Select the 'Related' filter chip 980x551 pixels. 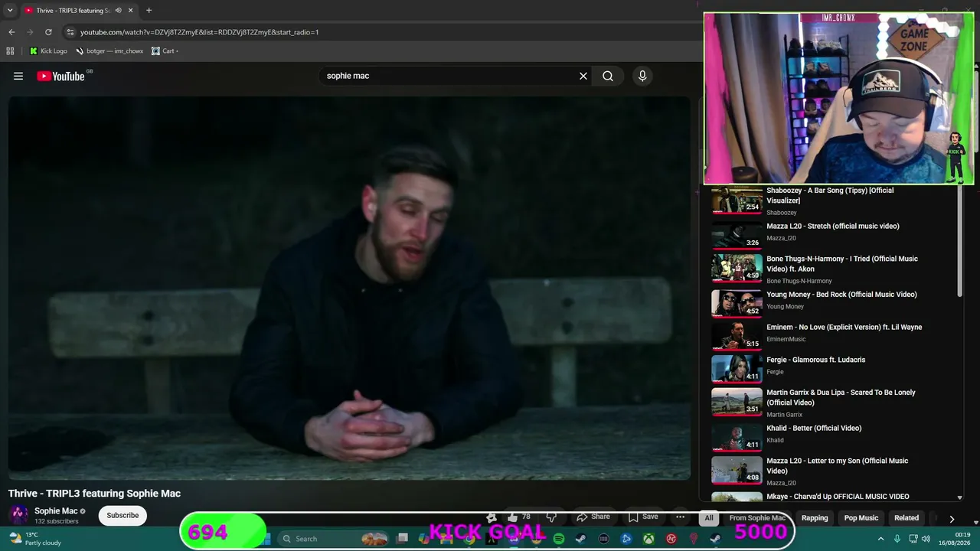click(x=906, y=518)
